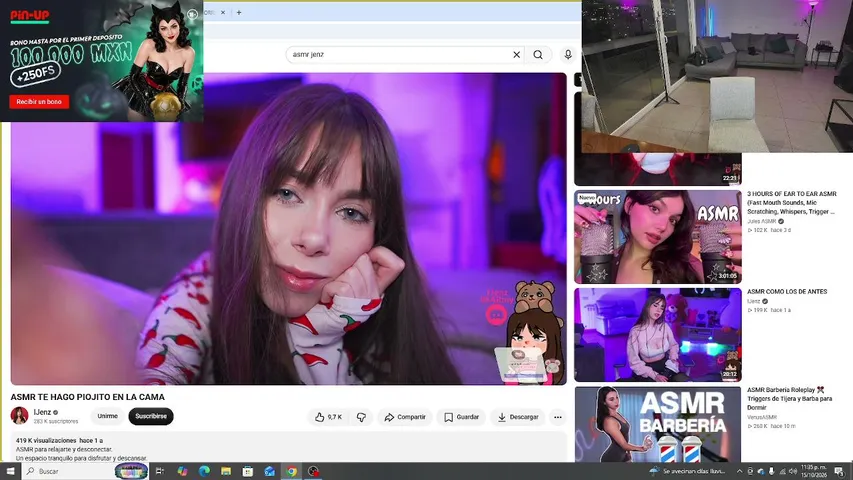This screenshot has width=853, height=480.
Task: Click the Suscribirse button
Action: pos(151,416)
